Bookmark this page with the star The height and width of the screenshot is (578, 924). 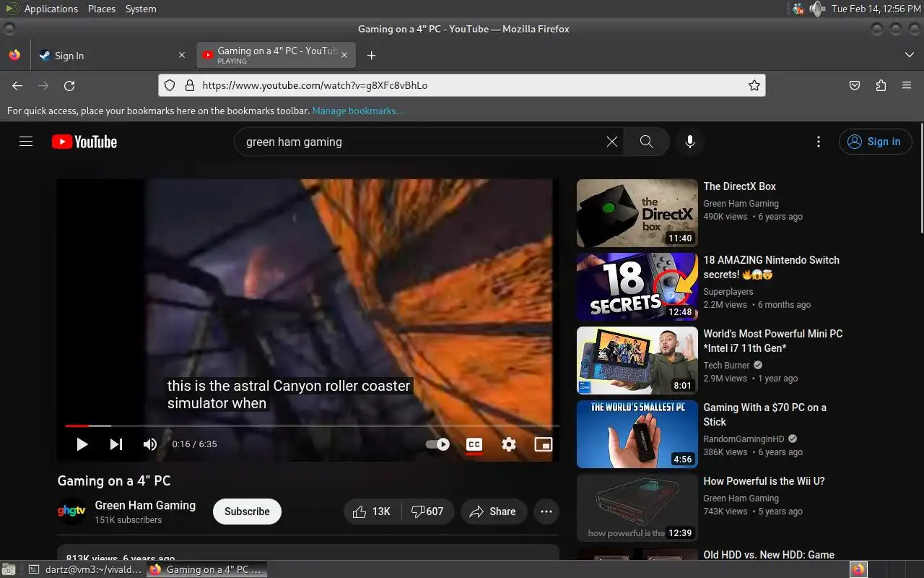point(754,85)
